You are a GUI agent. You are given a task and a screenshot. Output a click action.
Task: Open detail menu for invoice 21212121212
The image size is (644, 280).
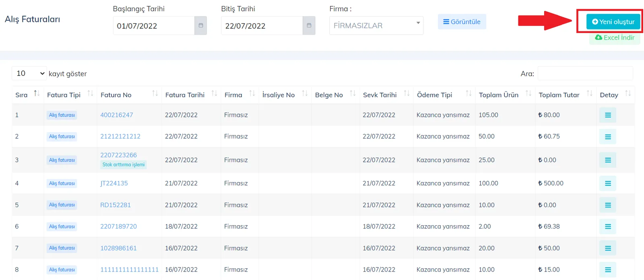[608, 137]
